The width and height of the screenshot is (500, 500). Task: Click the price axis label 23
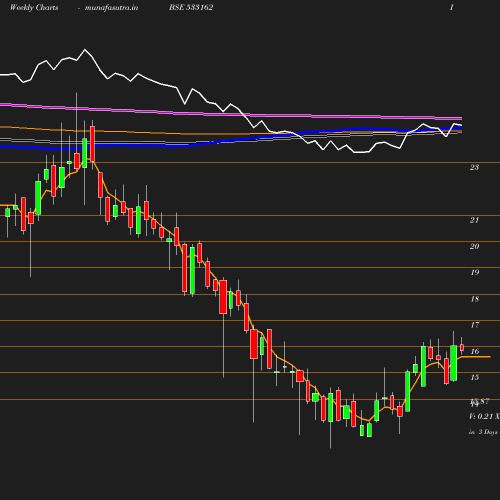(x=474, y=167)
